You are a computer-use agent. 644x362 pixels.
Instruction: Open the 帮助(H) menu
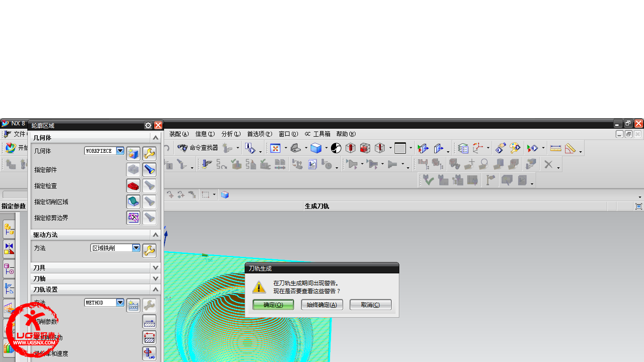click(346, 134)
